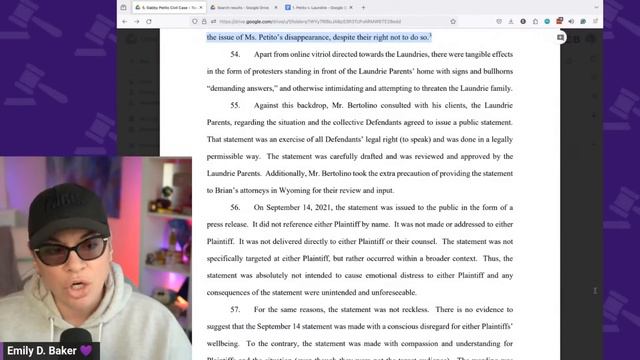Reload the Google Drive page
The image size is (640, 360).
click(x=149, y=21)
